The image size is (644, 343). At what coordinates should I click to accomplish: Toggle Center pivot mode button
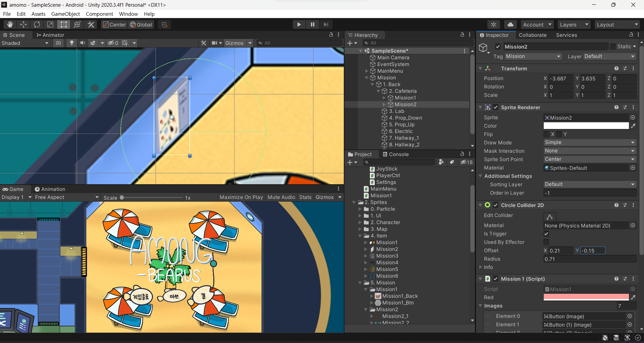[114, 24]
